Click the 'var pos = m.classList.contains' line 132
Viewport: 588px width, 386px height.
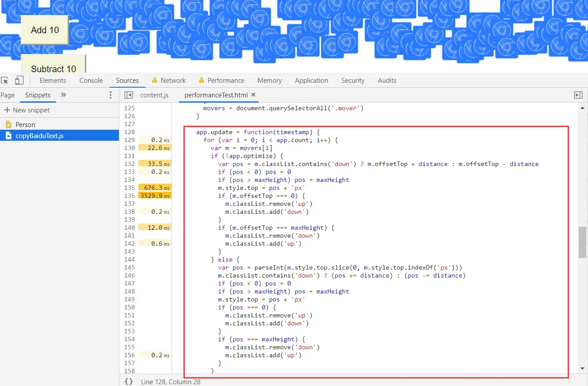click(x=378, y=164)
